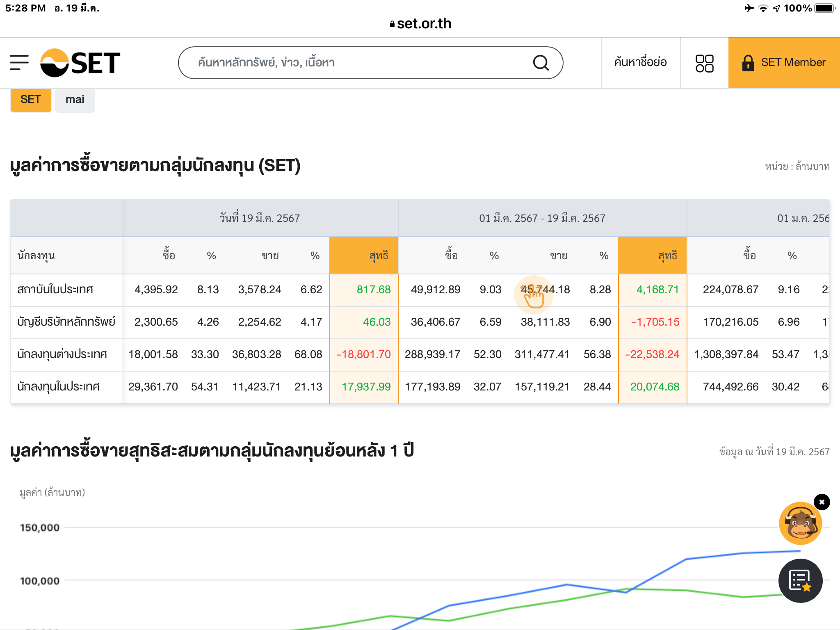Click the first orange สุทธิ column header
This screenshot has width=840, height=630.
pos(364,256)
